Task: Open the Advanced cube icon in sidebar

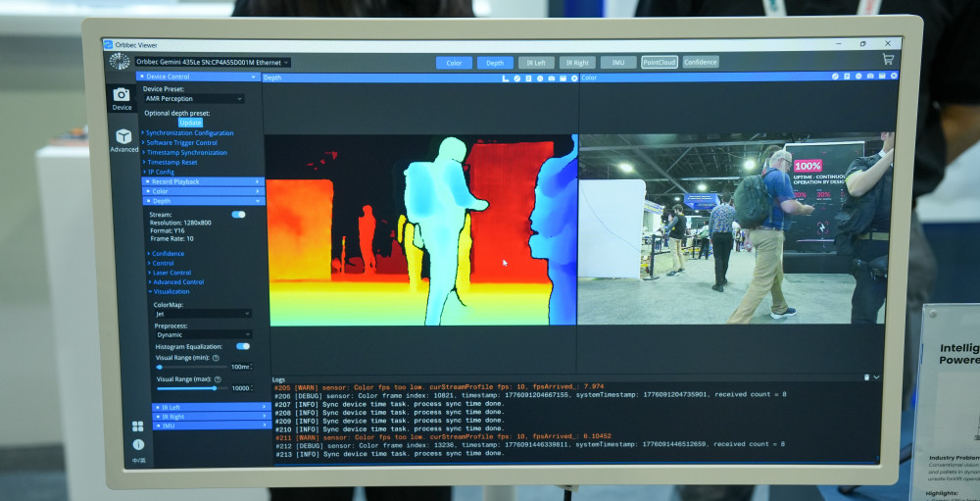Action: tap(123, 138)
